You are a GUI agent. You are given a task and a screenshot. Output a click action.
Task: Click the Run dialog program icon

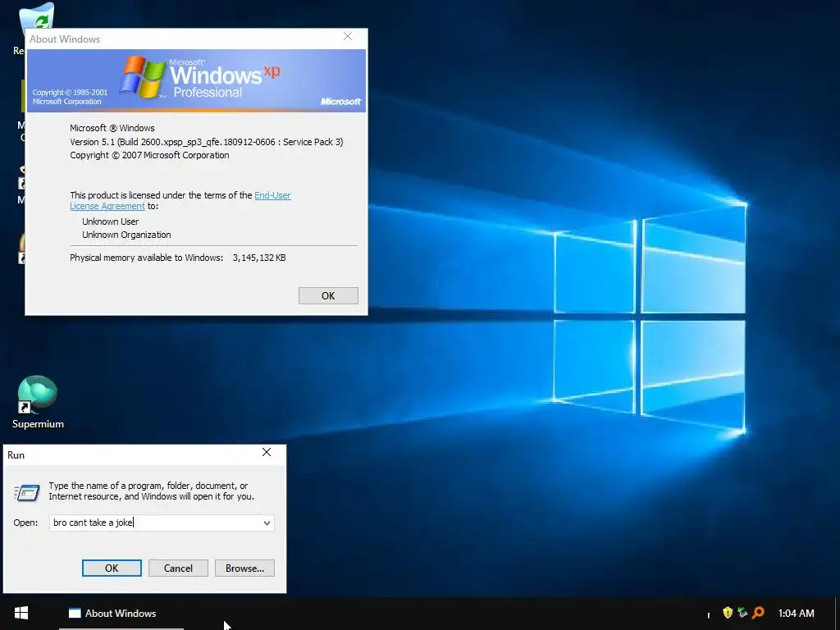coord(27,492)
